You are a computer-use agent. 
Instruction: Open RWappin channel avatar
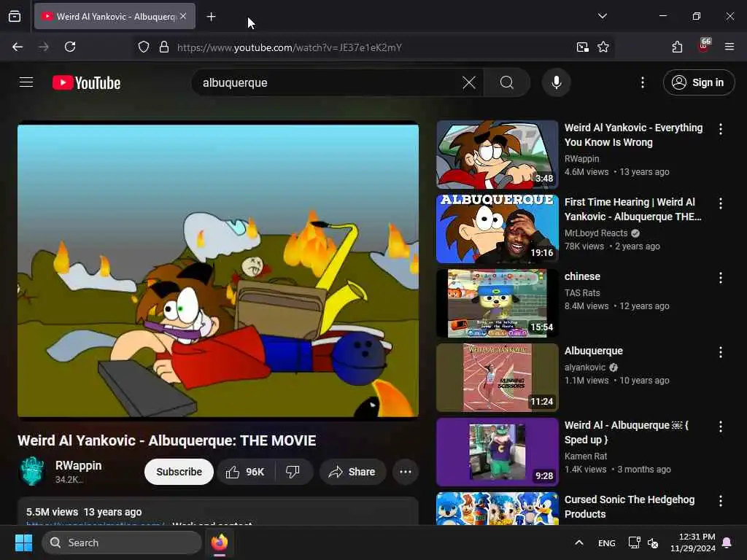pyautogui.click(x=32, y=471)
